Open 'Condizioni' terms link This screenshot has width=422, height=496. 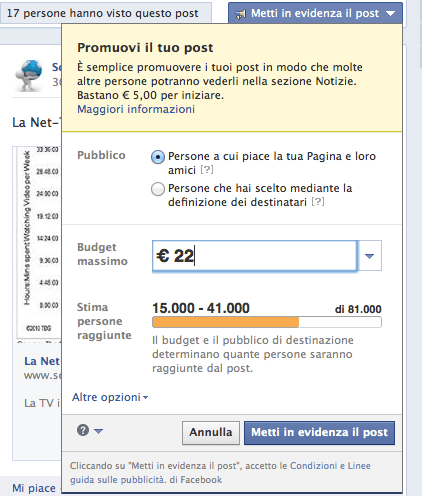(313, 466)
